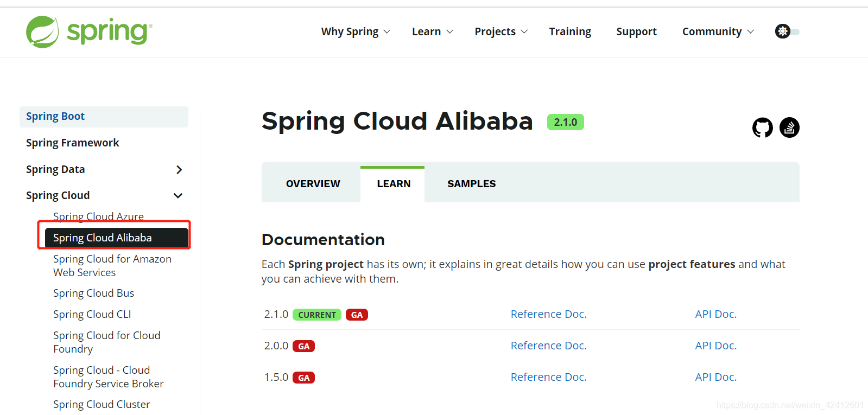Select Spring Framework in the sidebar
Screen dimensions: 868x415
point(73,143)
